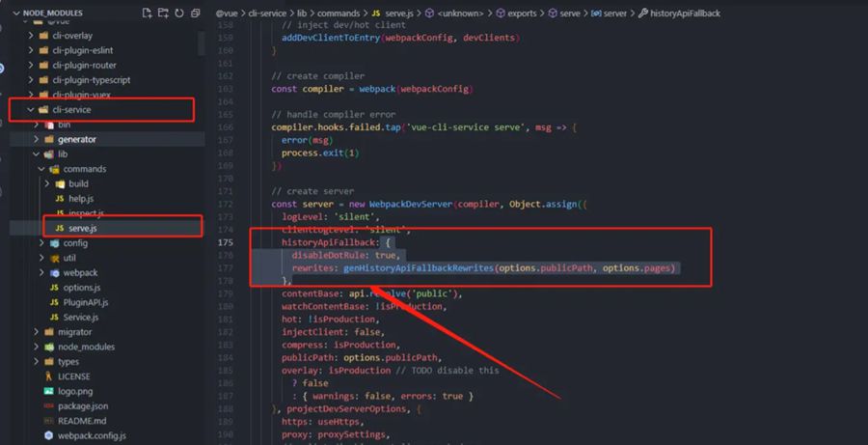Select logo.png image file icon

click(49, 391)
